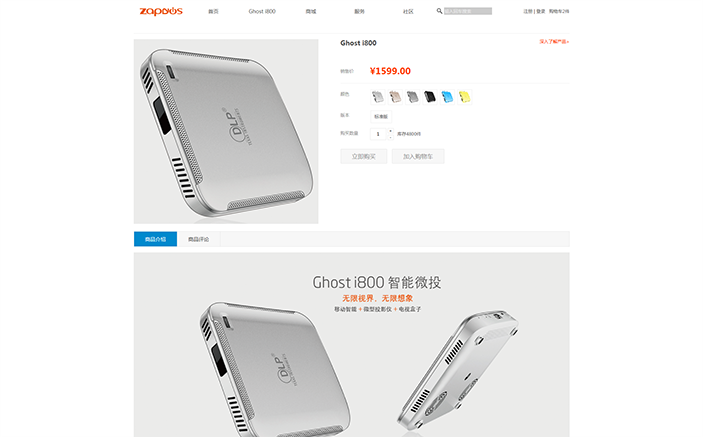Screen dimensions: 703x437
Task: Click the 立即购买 buy now button
Action: [364, 156]
